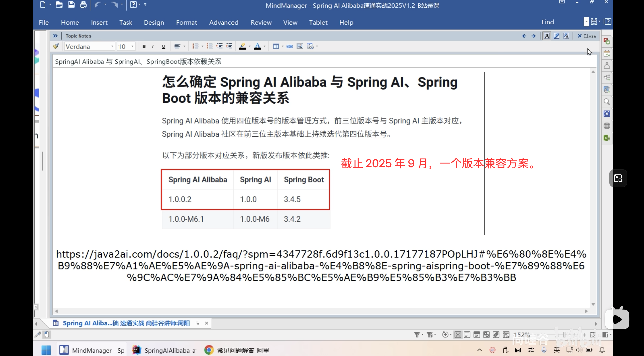Open the font size 10 dropdown
The width and height of the screenshot is (644, 356).
coord(132,46)
